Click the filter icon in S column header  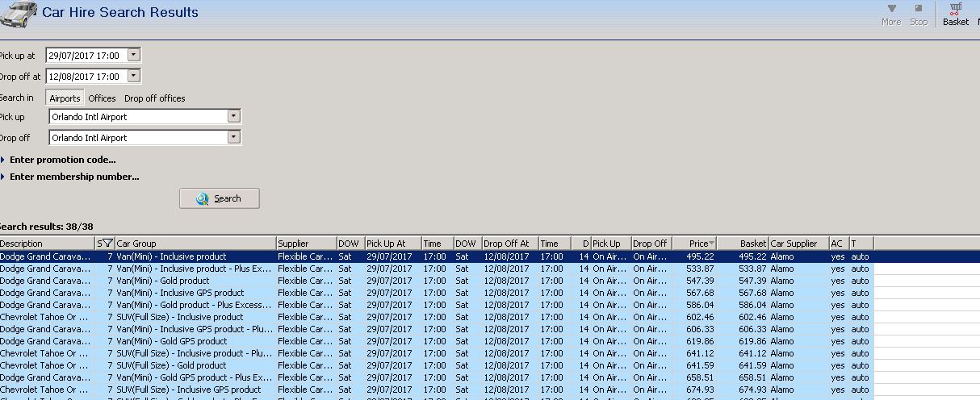pyautogui.click(x=107, y=244)
